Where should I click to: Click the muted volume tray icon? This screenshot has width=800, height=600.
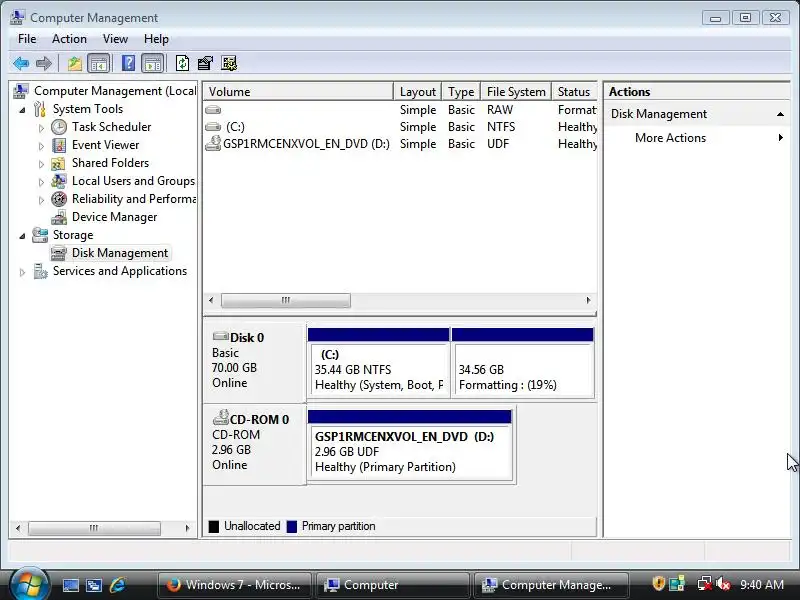[x=722, y=584]
